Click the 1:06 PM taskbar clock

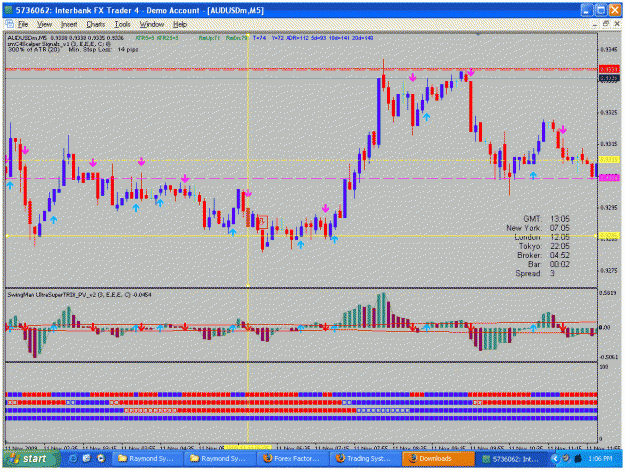(x=600, y=459)
